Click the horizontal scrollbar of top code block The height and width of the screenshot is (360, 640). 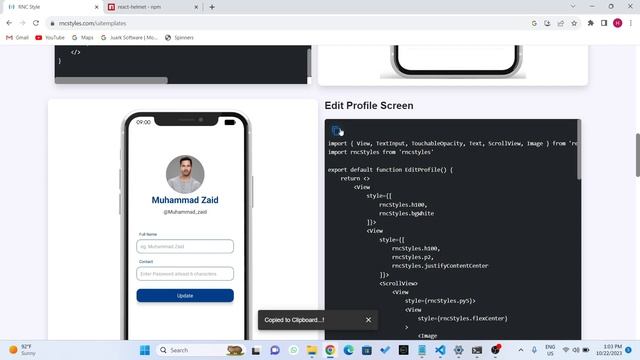pos(111,80)
